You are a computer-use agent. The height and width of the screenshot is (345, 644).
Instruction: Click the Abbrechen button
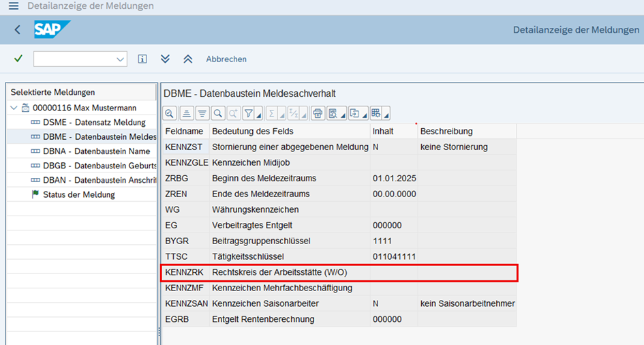pos(226,59)
